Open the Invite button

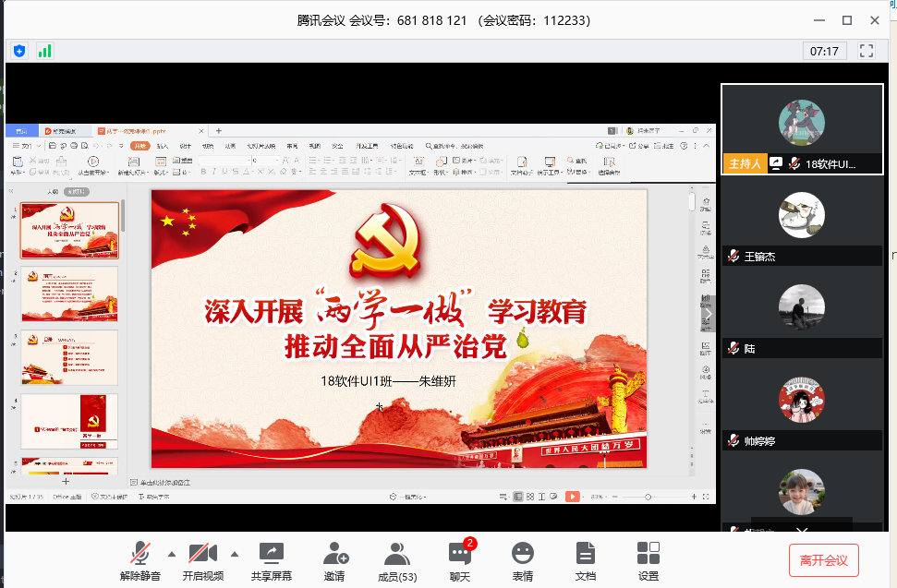[334, 560]
